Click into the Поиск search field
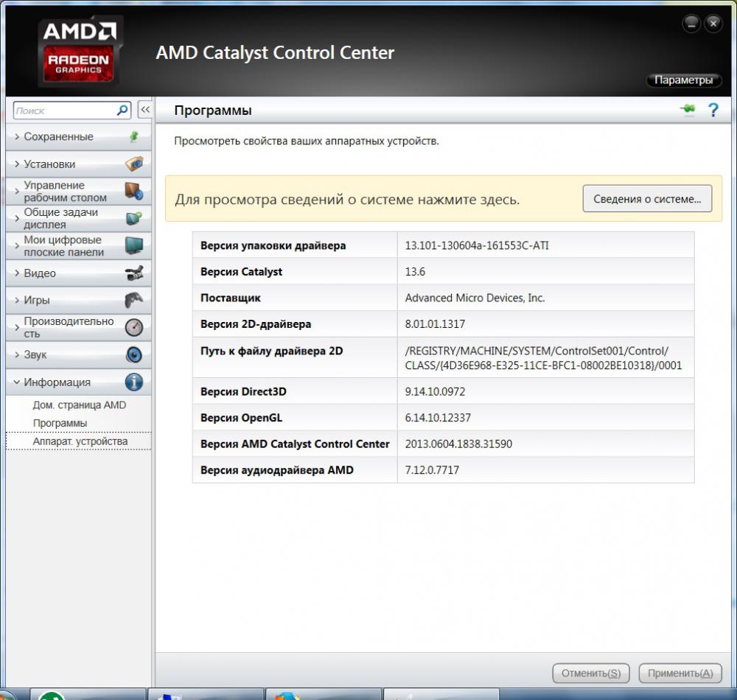 65,111
